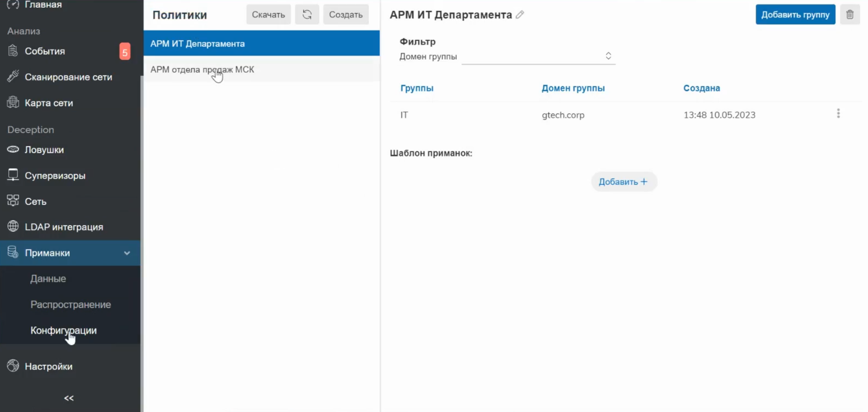The width and height of the screenshot is (868, 412).
Task: Open Настройки in sidebar
Action: (x=49, y=366)
